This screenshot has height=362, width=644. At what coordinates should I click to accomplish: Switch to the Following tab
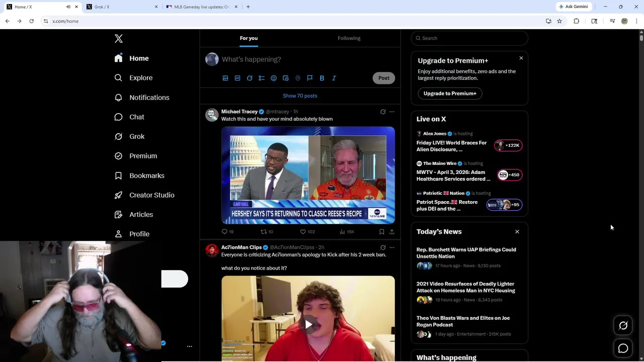pos(349,38)
